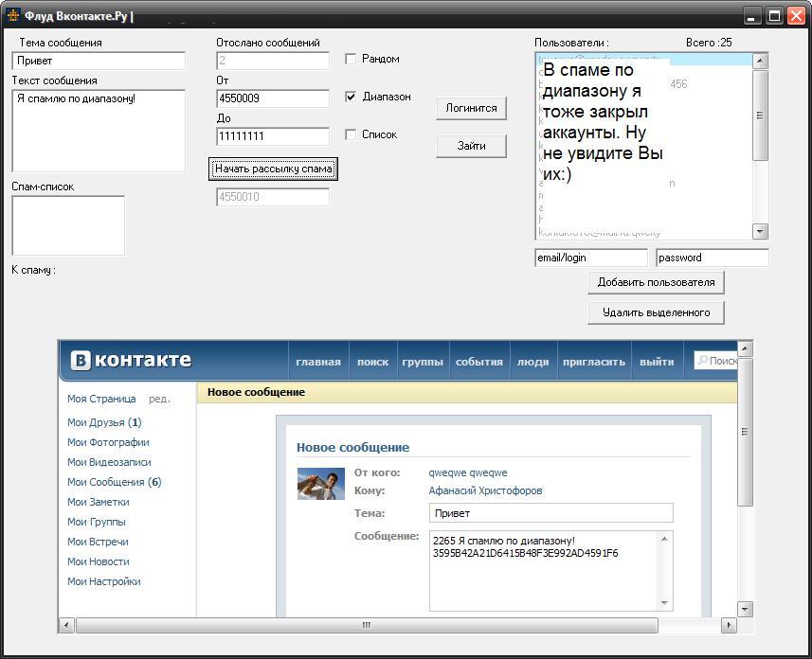Click inside the Спам-список box

tap(68, 225)
